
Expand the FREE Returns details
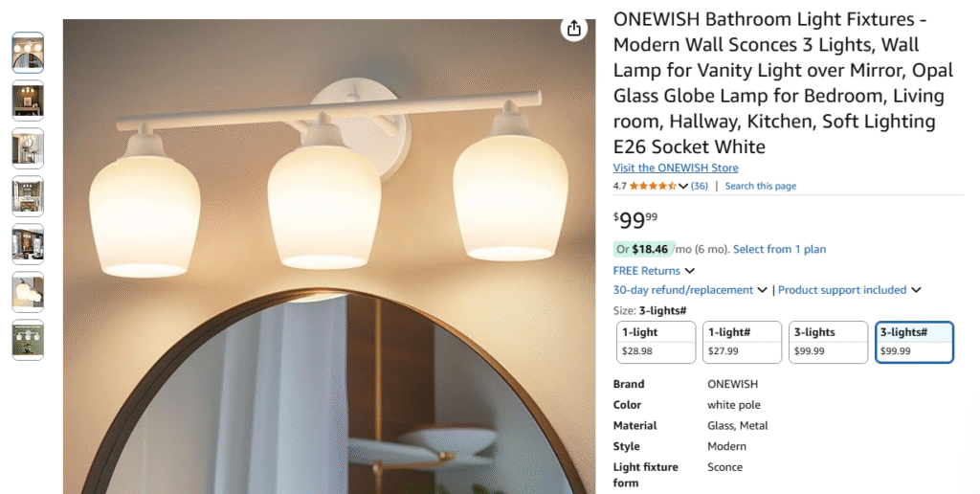tap(654, 271)
